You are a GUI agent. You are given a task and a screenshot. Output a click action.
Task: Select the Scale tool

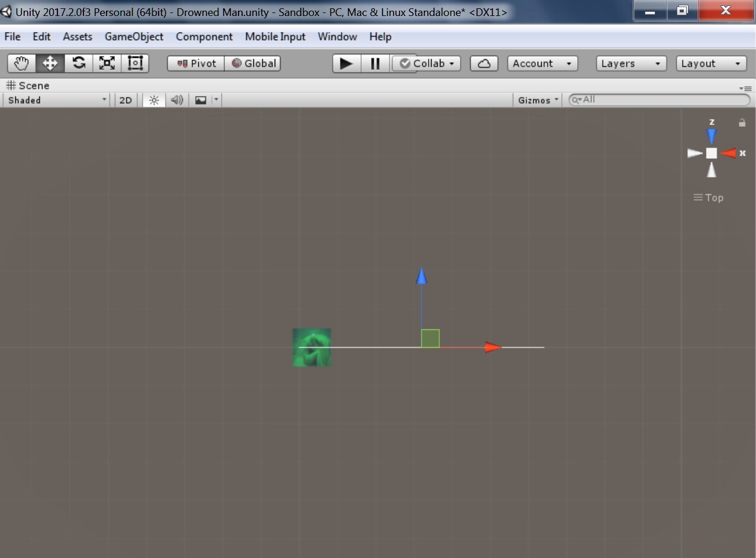107,63
